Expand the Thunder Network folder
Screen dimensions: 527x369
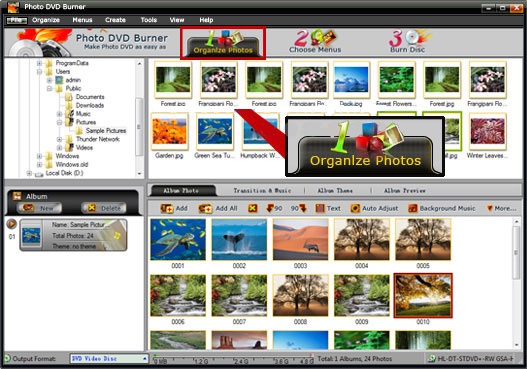(59, 139)
